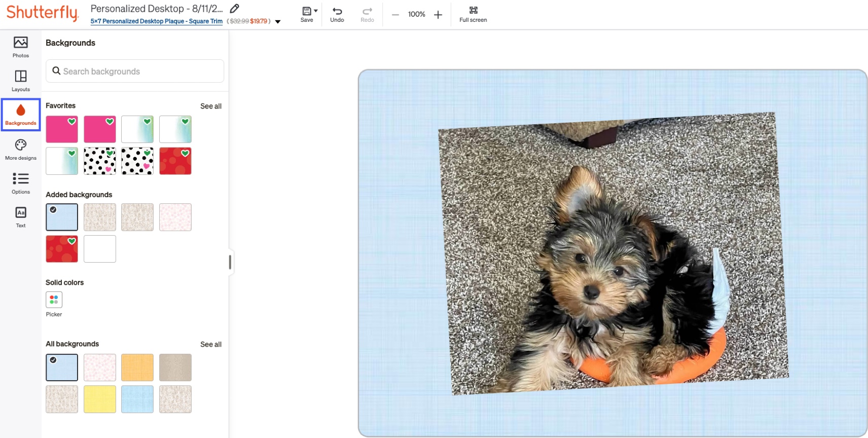
Task: Toggle heart on fourth favorite in top row
Action: 185,122
